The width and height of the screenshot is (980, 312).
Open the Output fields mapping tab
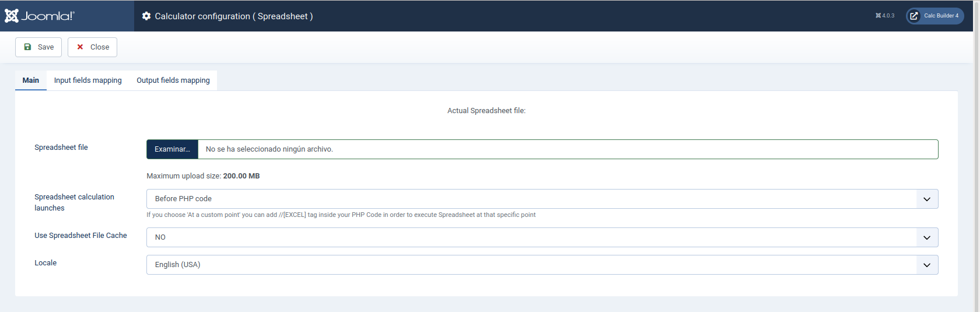point(173,80)
